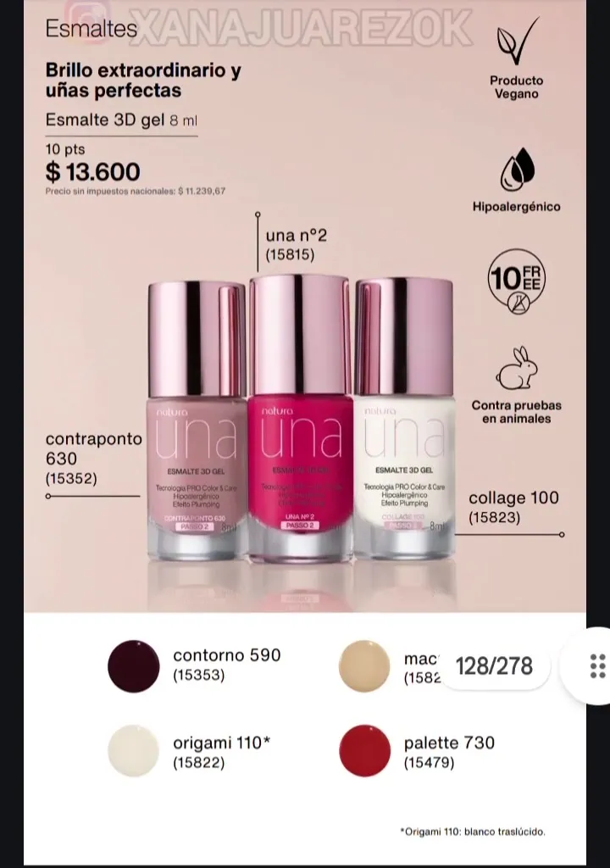The width and height of the screenshot is (610, 868).
Task: Click the cruelty-free rabbit icon
Action: 517,370
